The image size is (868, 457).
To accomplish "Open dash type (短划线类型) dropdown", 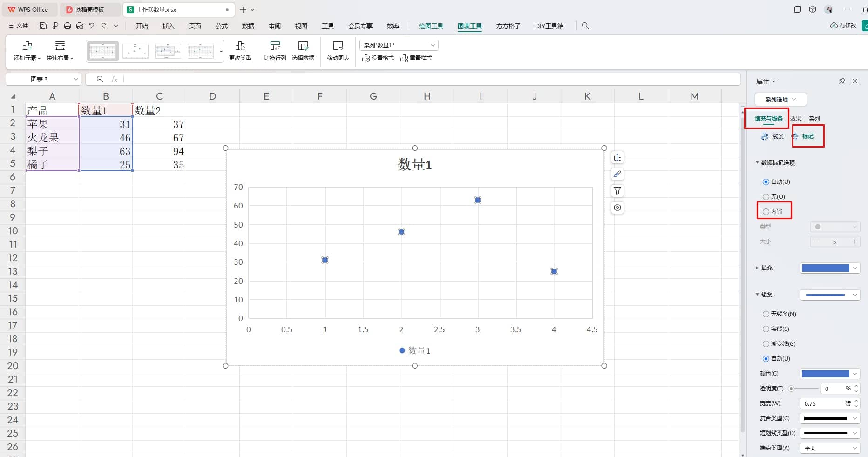I will coord(830,433).
